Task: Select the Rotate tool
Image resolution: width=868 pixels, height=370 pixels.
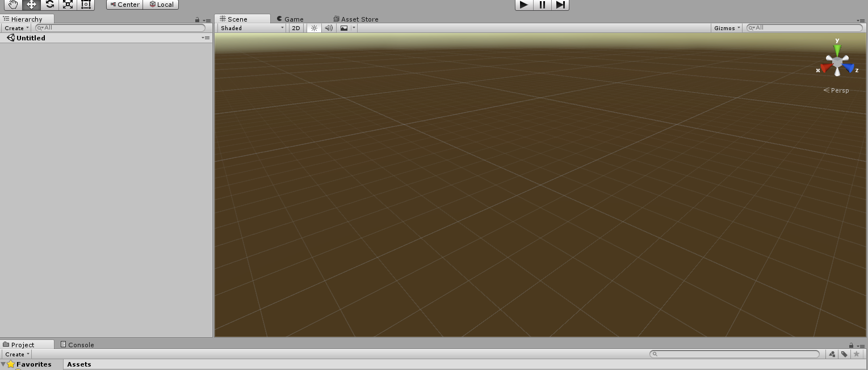Action: pyautogui.click(x=49, y=5)
